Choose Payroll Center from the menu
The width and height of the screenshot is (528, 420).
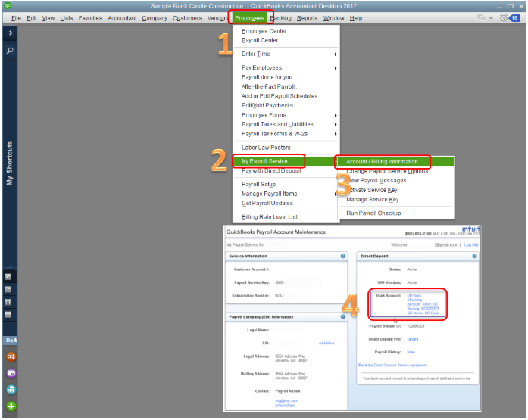pos(260,40)
